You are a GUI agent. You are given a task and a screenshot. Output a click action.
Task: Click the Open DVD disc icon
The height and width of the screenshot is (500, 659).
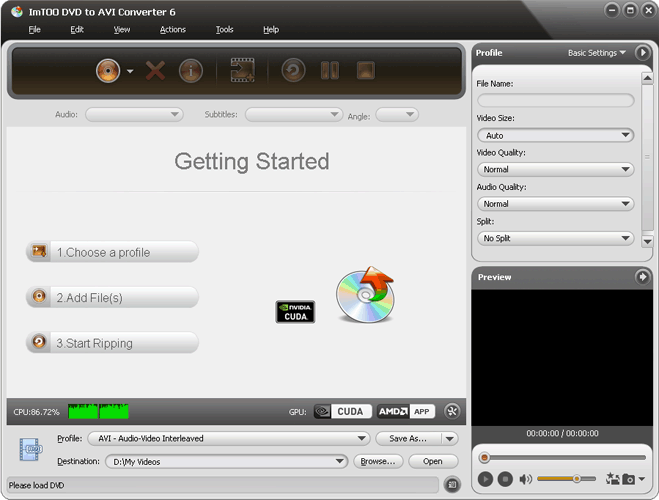[108, 70]
